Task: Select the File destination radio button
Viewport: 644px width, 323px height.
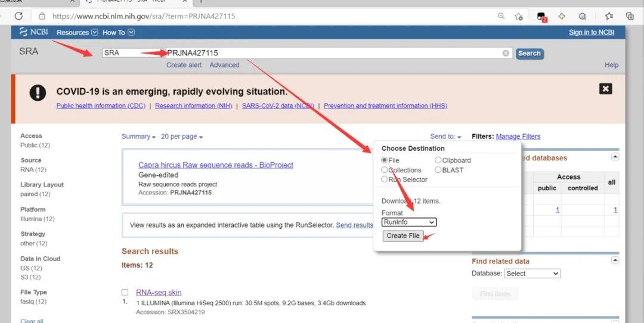Action: 384,160
